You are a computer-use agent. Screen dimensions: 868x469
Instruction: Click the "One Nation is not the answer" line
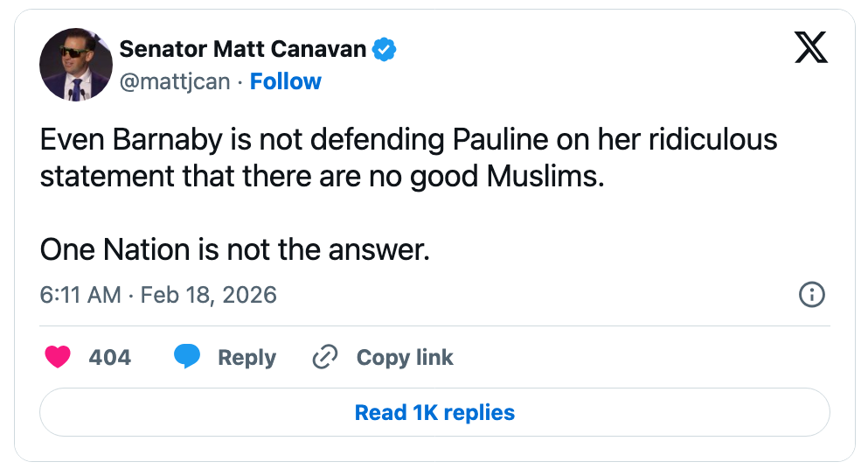point(235,250)
